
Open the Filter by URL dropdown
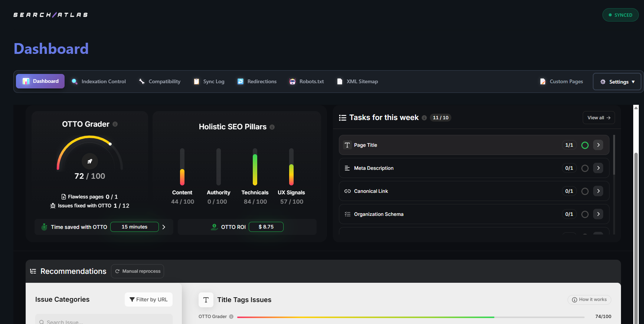[148, 299]
